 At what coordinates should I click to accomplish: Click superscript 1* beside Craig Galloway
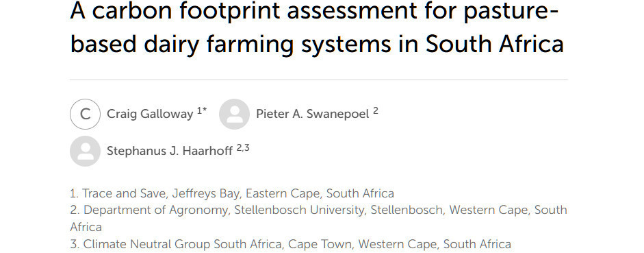[202, 110]
